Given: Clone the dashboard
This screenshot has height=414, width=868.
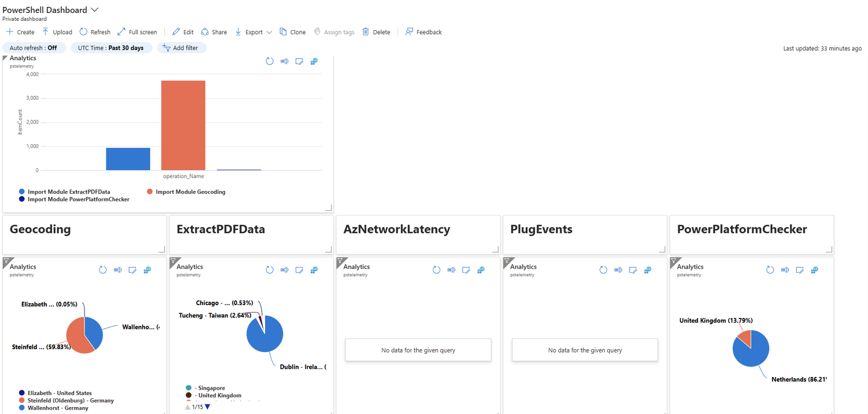Looking at the screenshot, I should (x=292, y=32).
